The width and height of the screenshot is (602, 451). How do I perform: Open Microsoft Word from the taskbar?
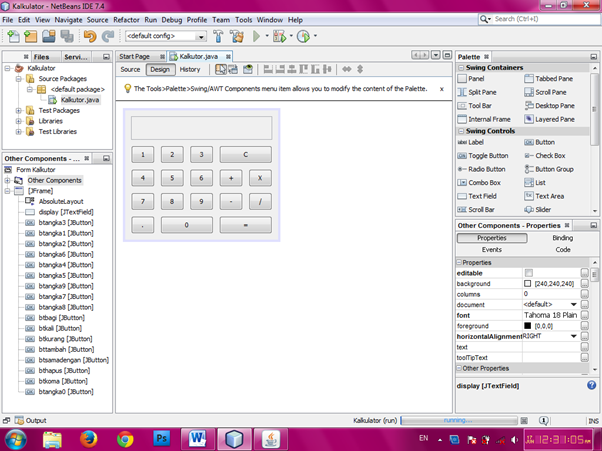(198, 439)
